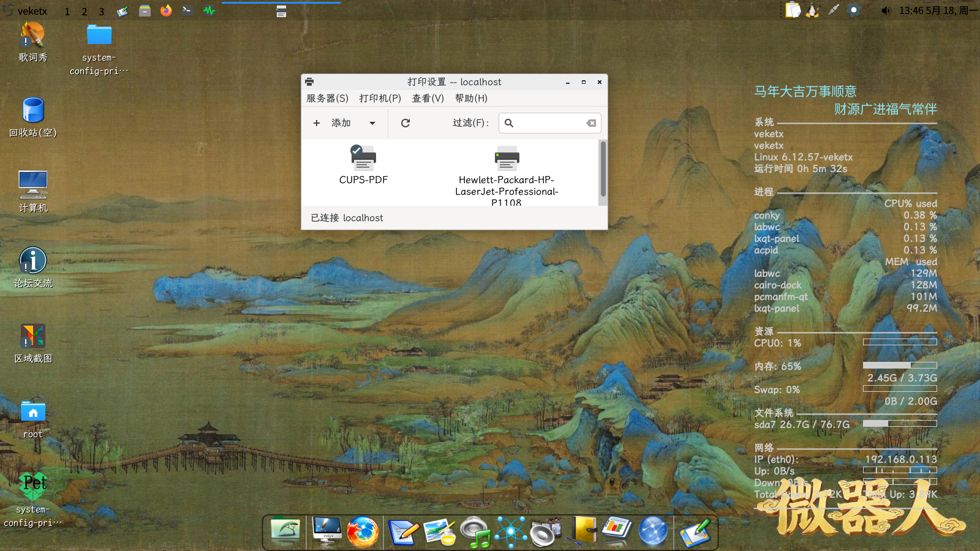
Task: Focus the 过滤 filter search field
Action: (x=549, y=123)
